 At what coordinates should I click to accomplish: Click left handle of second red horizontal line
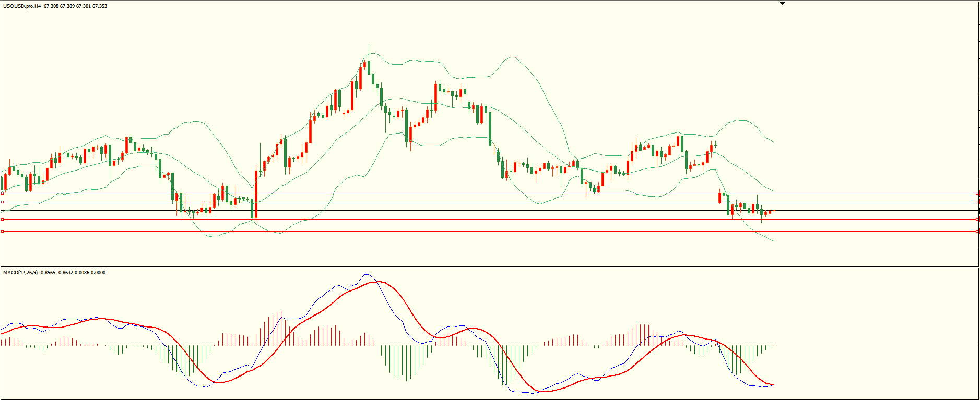(3, 202)
